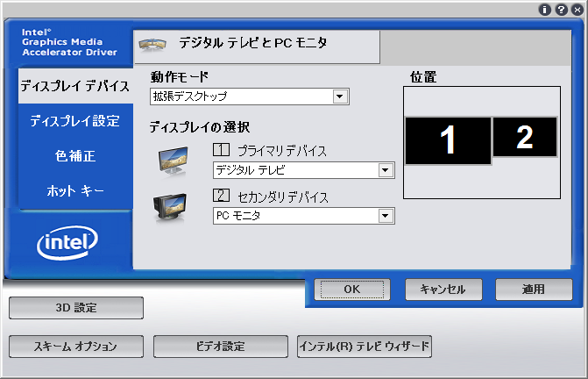Select display 2 in position preview

(525, 137)
